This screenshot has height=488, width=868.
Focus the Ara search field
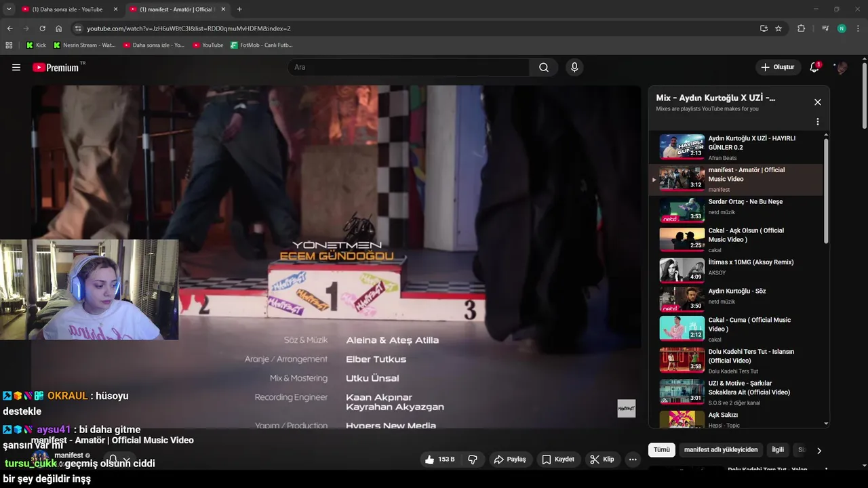click(x=408, y=67)
